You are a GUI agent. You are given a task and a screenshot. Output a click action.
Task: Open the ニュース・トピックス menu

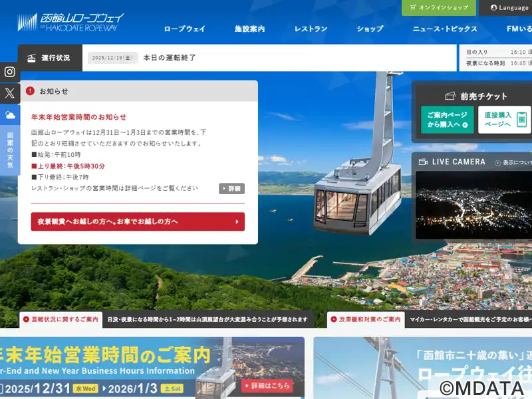pos(445,29)
